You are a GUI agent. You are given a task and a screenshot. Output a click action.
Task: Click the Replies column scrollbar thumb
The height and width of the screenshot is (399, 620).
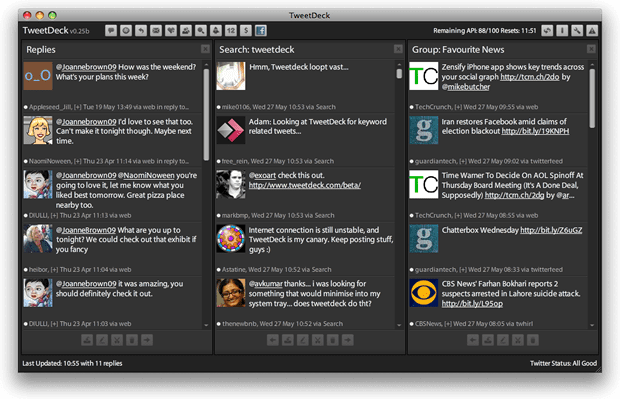[x=206, y=115]
